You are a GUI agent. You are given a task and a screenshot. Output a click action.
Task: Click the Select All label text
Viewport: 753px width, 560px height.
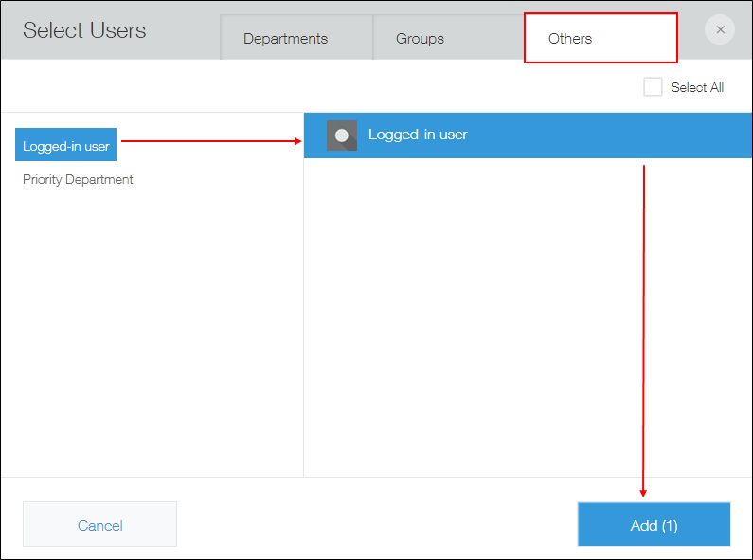point(697,87)
